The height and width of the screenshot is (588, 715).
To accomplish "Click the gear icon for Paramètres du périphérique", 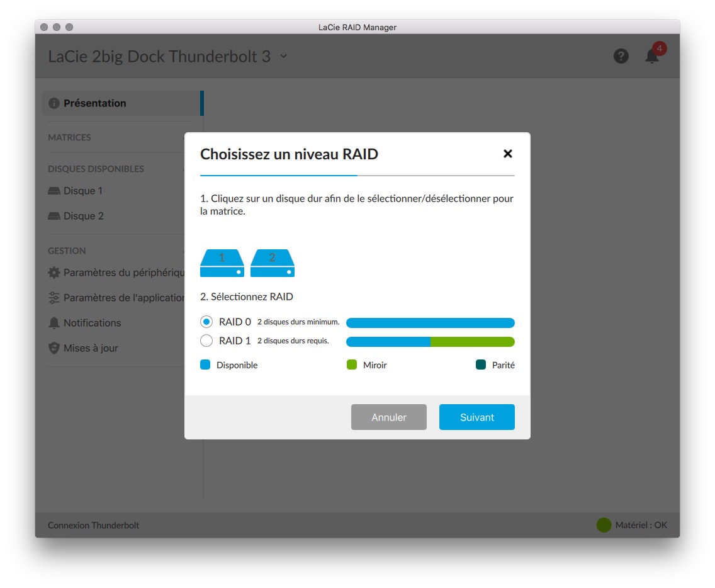I will 53,273.
